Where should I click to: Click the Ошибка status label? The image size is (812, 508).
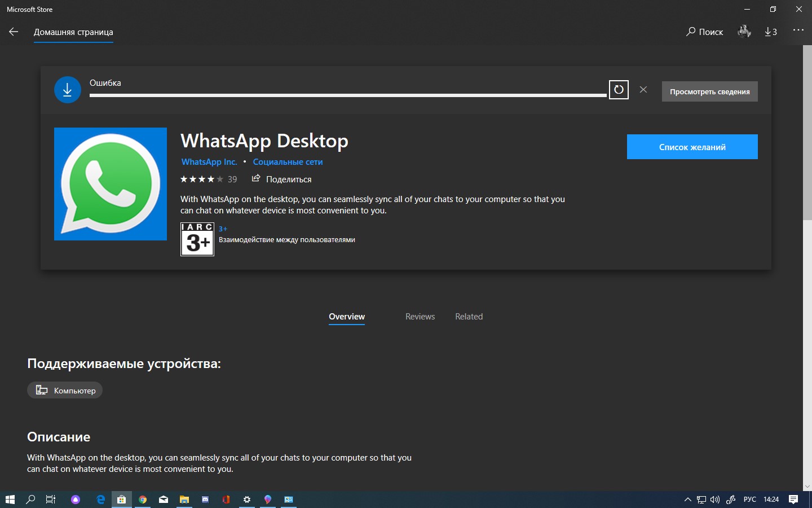pyautogui.click(x=105, y=83)
